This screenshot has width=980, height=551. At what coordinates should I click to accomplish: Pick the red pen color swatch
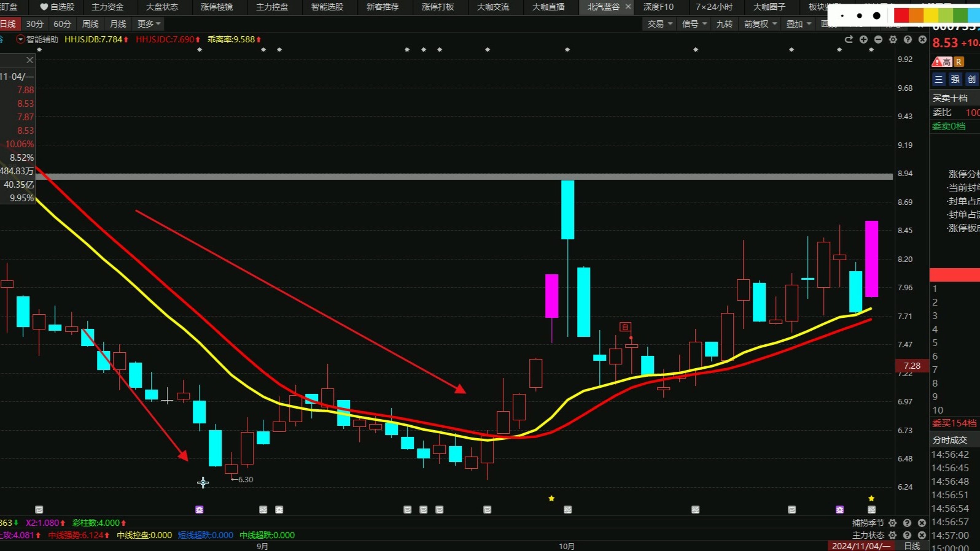(901, 16)
